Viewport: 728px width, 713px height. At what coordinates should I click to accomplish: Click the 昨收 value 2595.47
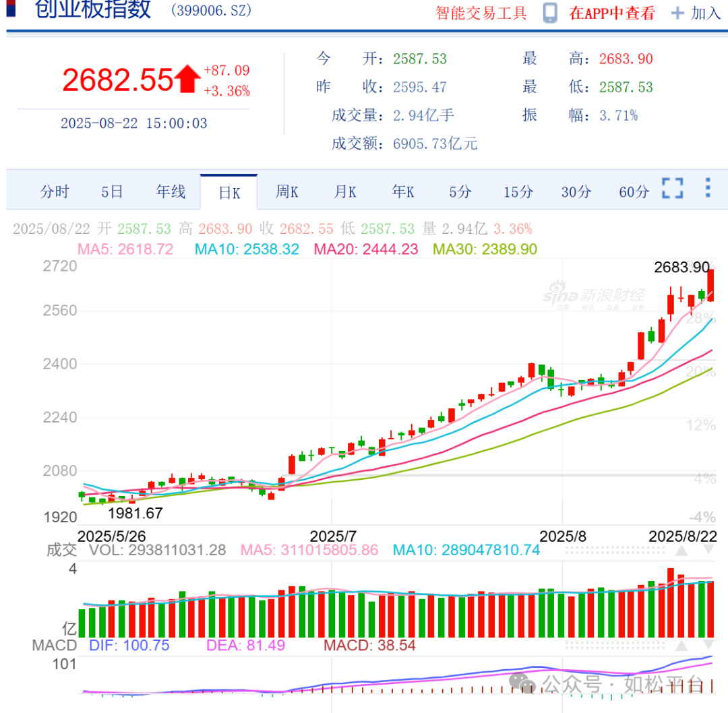point(420,87)
